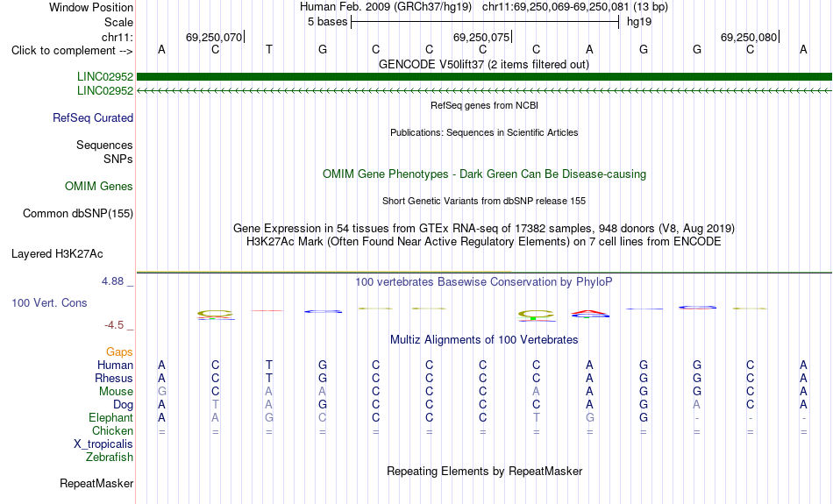Click the Gaps row label
This screenshot has width=833, height=504.
pos(119,352)
